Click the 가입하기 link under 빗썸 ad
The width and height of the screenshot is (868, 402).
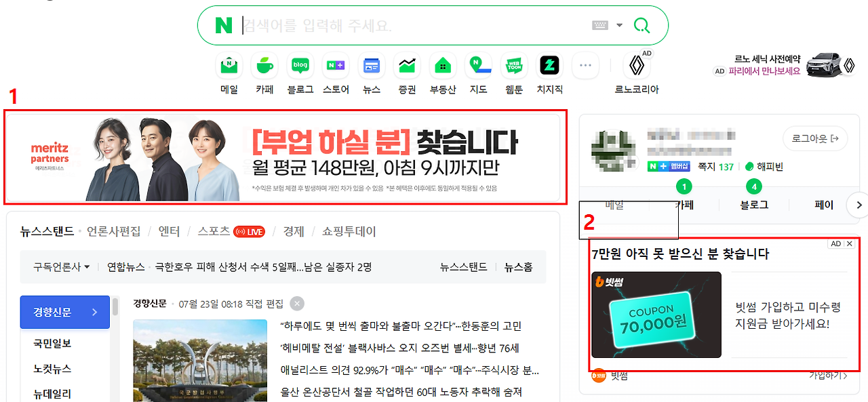click(x=828, y=375)
